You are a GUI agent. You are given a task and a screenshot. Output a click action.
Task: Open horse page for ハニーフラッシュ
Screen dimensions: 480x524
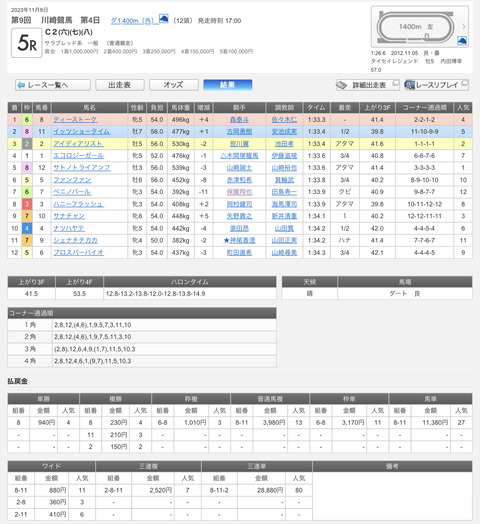[x=78, y=204]
